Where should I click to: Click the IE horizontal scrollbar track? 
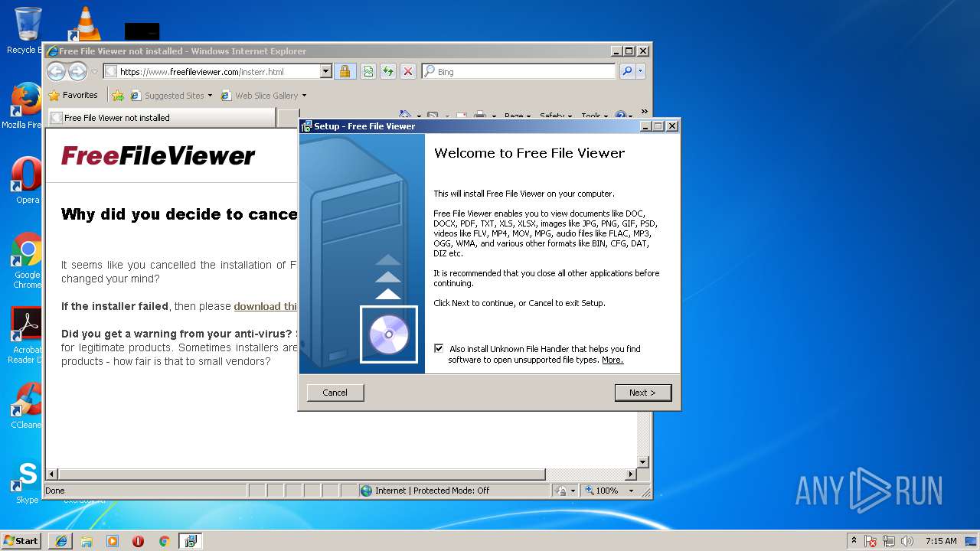[341, 474]
